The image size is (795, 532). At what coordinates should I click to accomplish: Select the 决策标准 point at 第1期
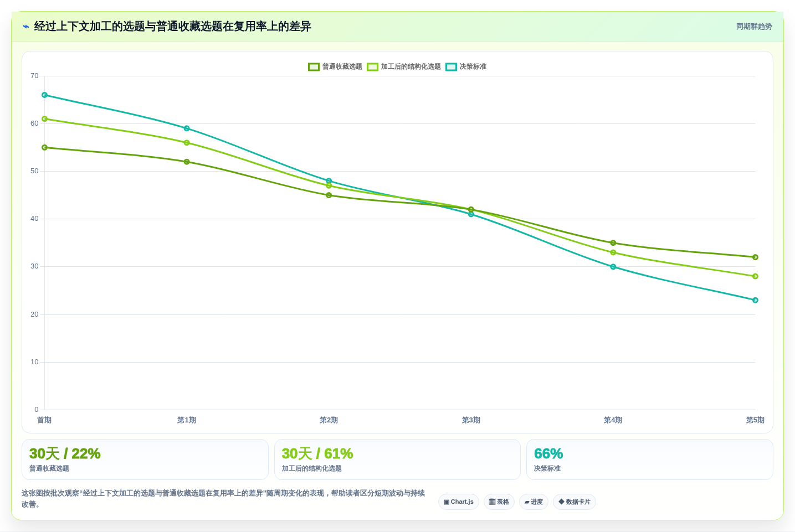click(187, 128)
